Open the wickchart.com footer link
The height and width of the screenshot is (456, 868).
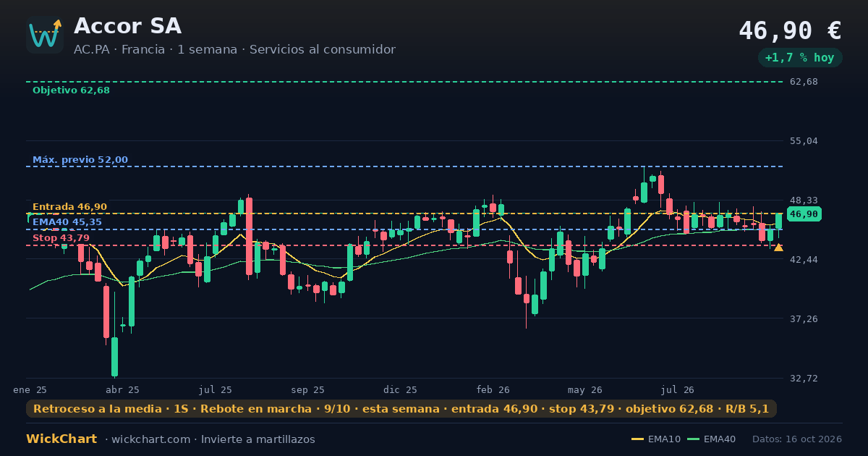(152, 439)
